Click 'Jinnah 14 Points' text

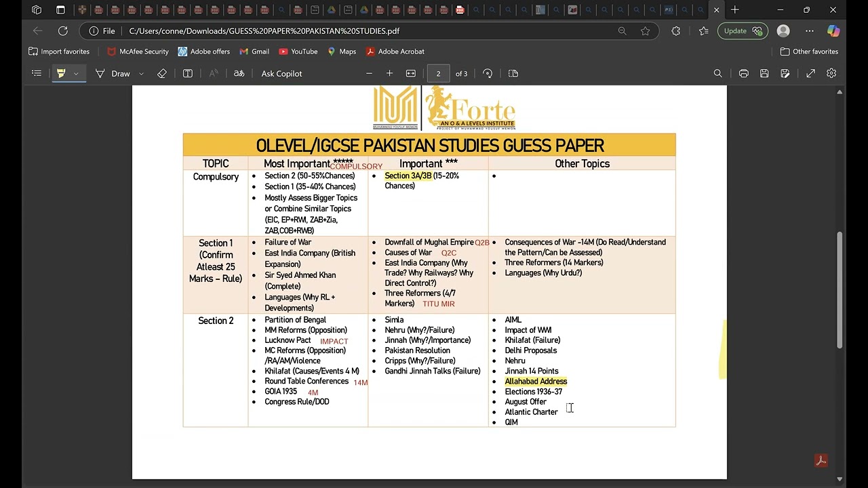[532, 371]
